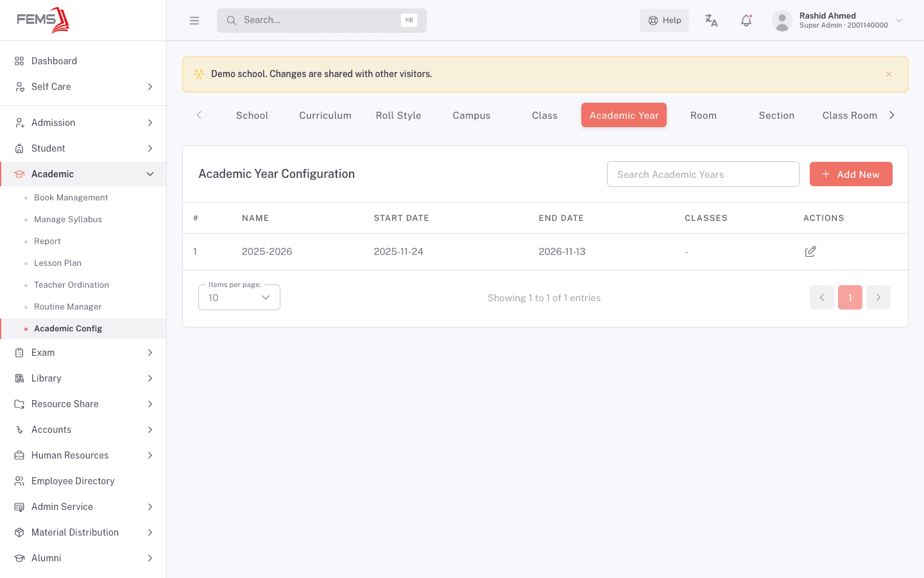Viewport: 924px width, 578px height.
Task: Expand the Self Care menu chevron
Action: click(150, 87)
